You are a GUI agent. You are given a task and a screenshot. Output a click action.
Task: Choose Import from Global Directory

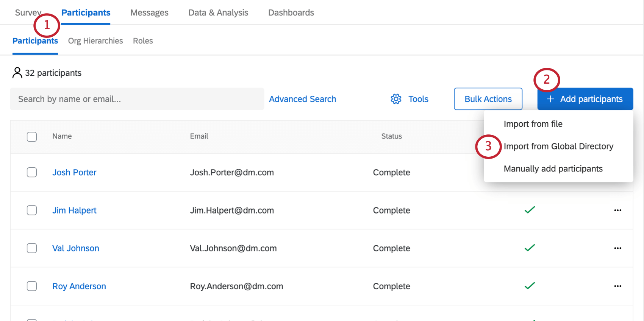(x=558, y=146)
